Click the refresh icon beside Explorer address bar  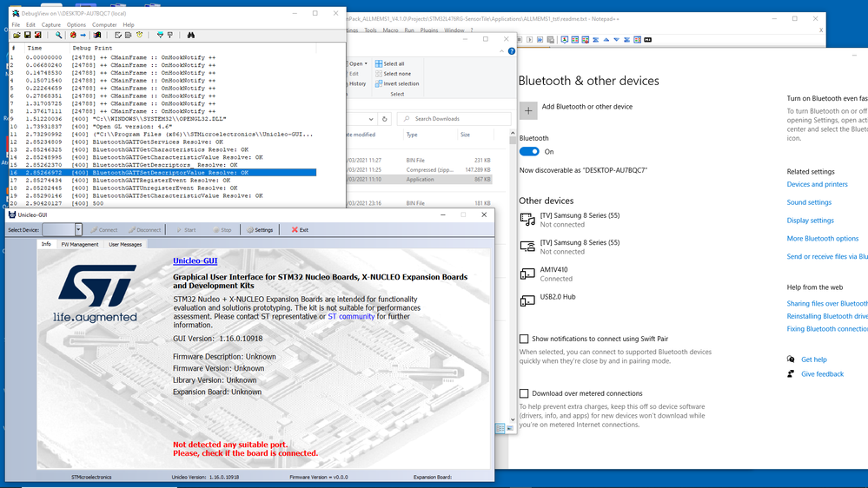(x=384, y=119)
